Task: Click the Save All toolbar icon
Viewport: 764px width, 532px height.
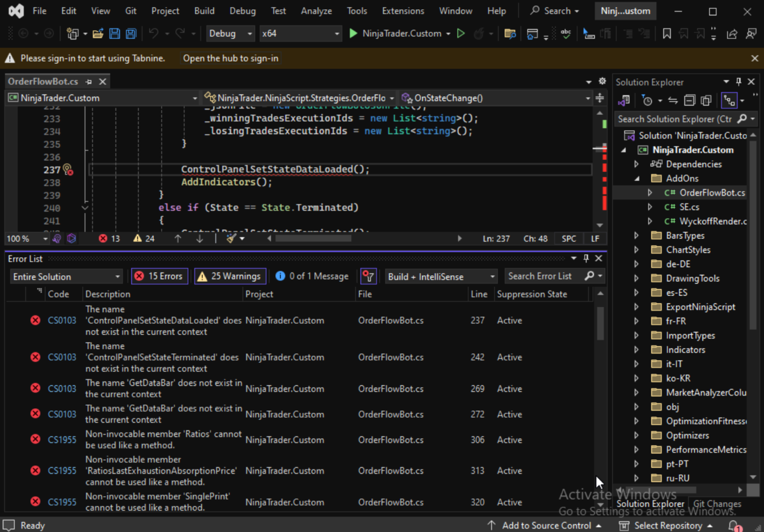Action: point(131,34)
